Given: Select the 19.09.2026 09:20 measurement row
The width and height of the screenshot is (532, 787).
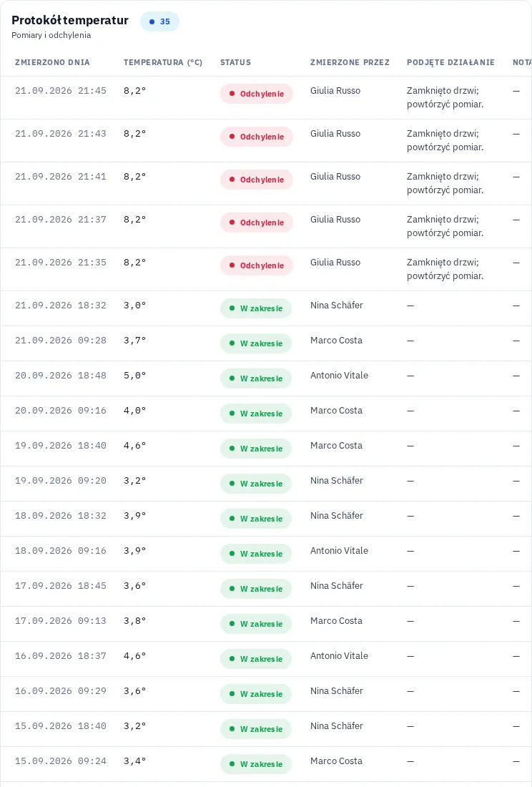Looking at the screenshot, I should pyautogui.click(x=266, y=484).
